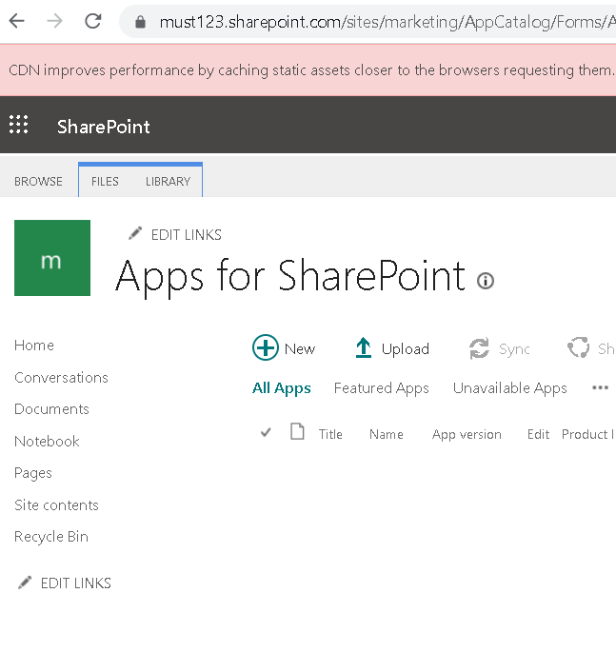Viewport: 616px width, 672px height.
Task: Open Conversations in the left navigation
Action: 61,378
